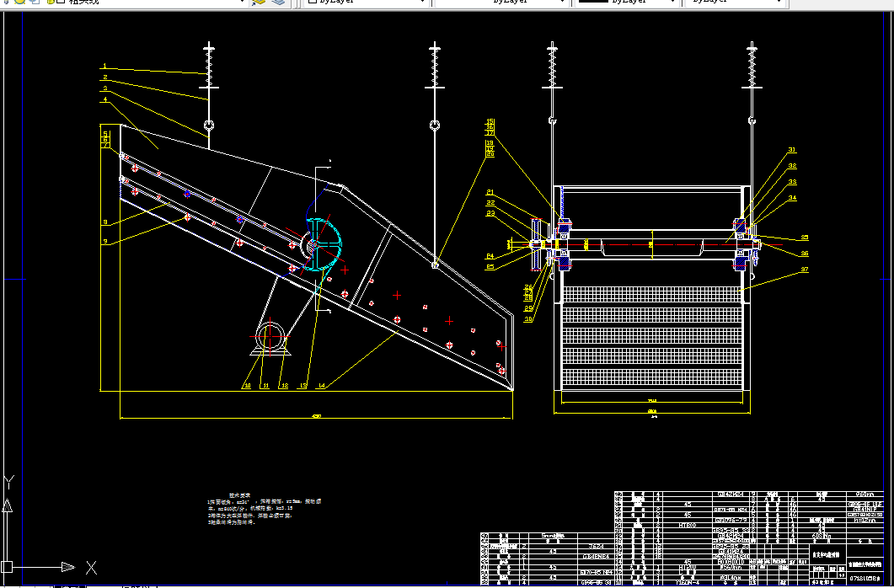Select part callout number 8

(x=105, y=222)
